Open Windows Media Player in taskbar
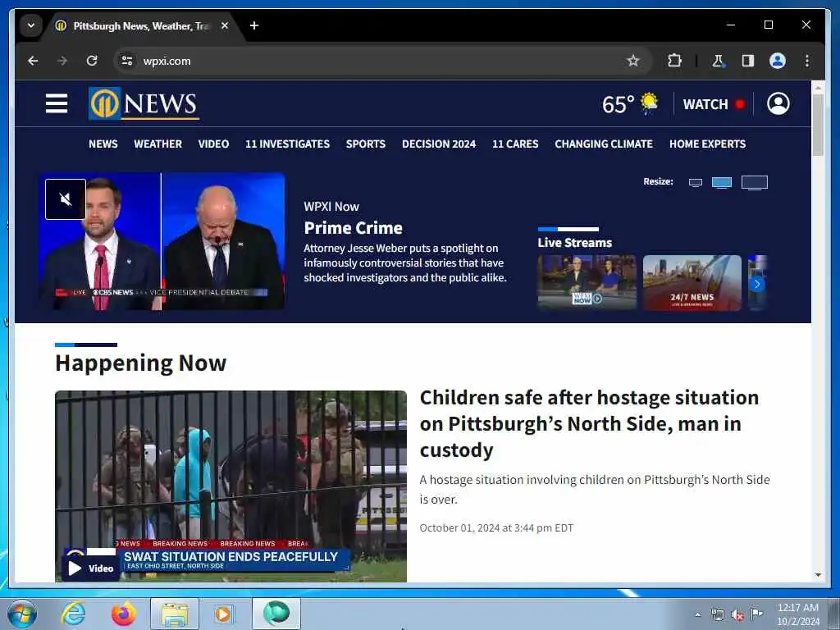Screen dimensions: 840x630 coord(223,614)
